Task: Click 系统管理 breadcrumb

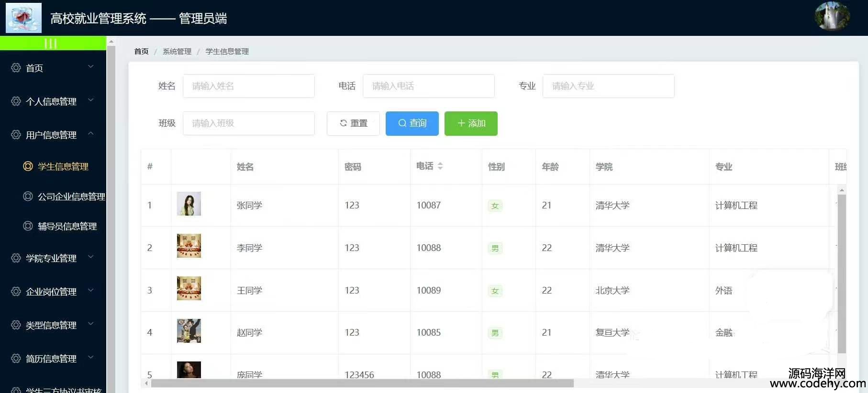Action: [177, 51]
